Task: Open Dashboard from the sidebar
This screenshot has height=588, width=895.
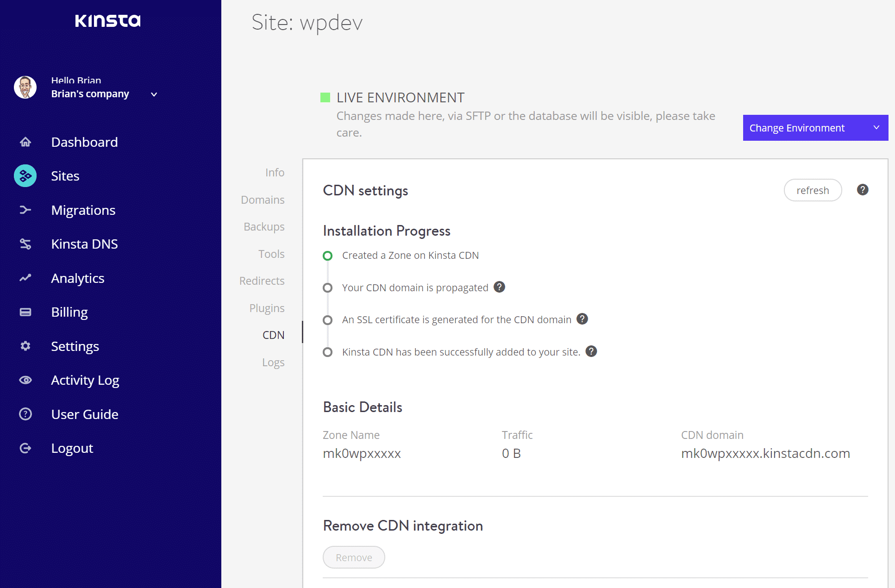Action: 84,142
